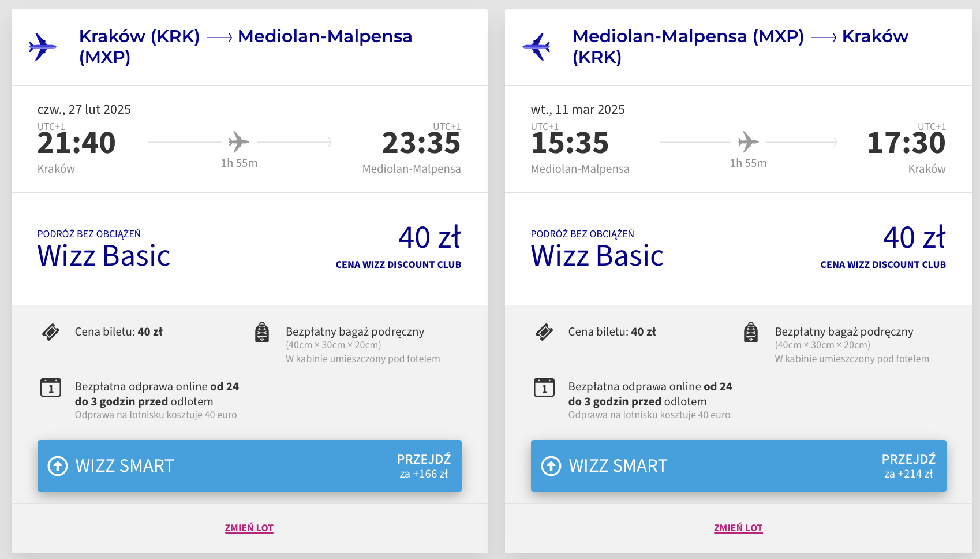Upgrade to WIZZ SMART for +166 zł

pyautogui.click(x=249, y=466)
